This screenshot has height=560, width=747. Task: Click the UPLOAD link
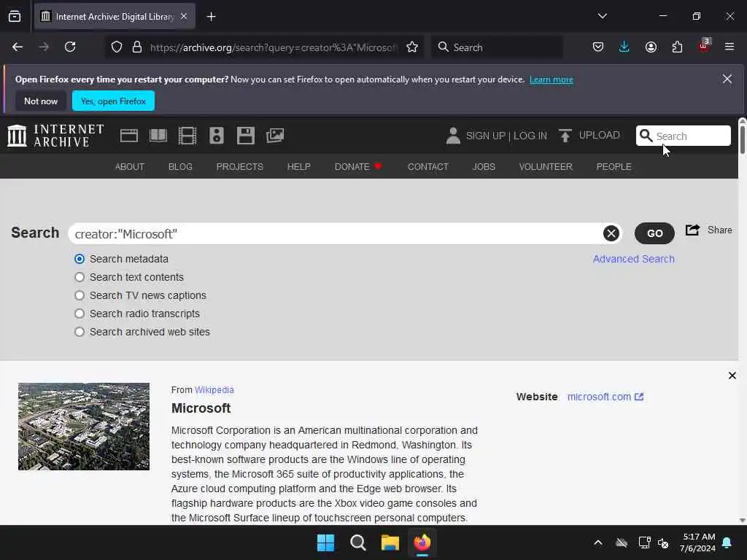click(x=600, y=135)
